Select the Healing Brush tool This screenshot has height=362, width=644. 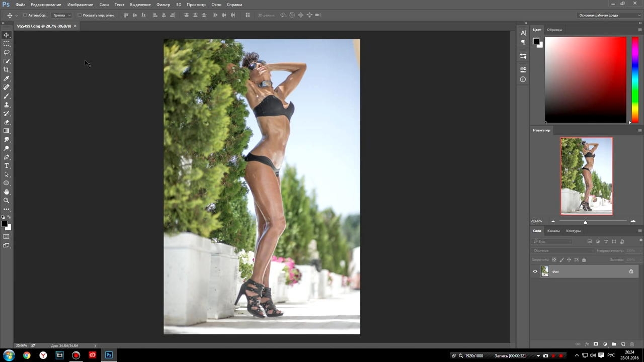(7, 87)
